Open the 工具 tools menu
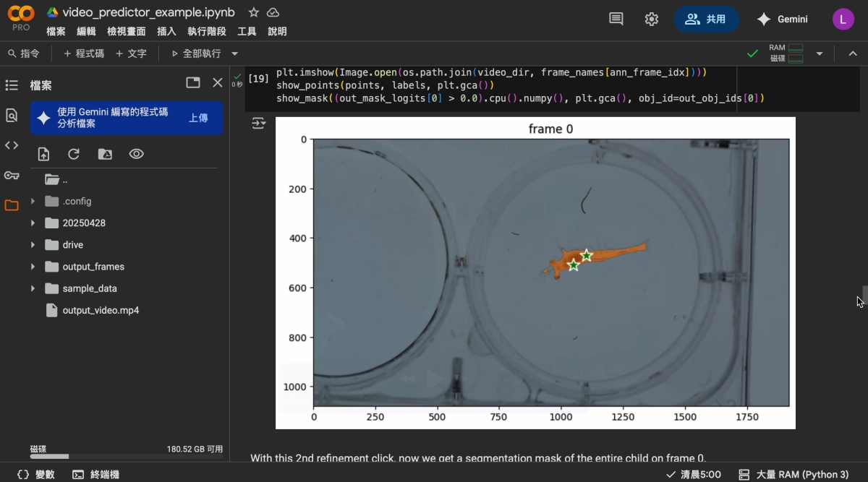The image size is (868, 482). click(x=247, y=32)
